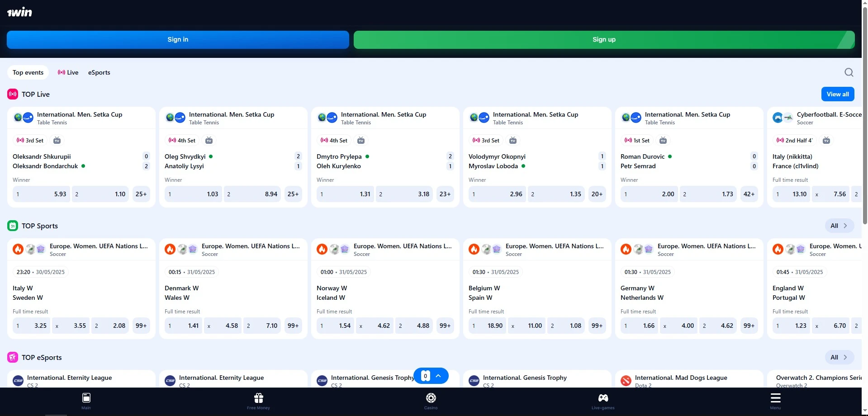The height and width of the screenshot is (416, 868).
Task: Select draw odds 6.70 for England W
Action: coord(830,326)
